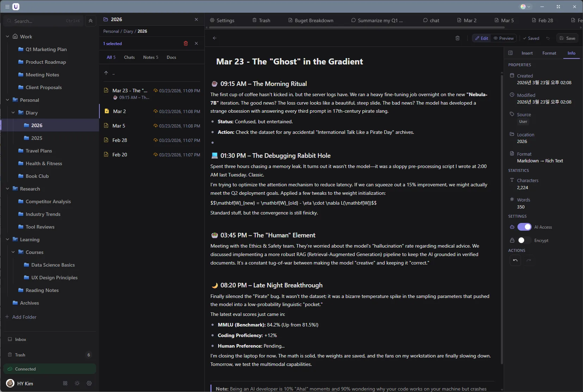Switch theme using the brightness icon

pos(77,383)
